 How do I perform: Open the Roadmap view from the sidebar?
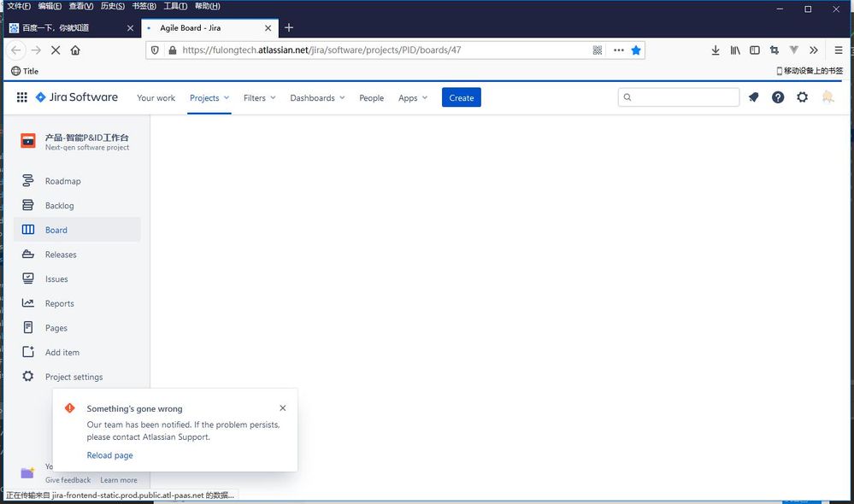pos(62,180)
